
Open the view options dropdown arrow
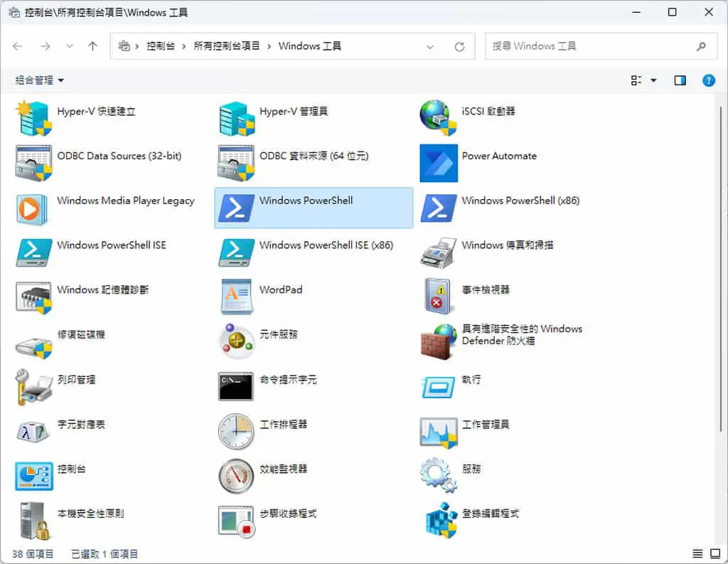654,80
